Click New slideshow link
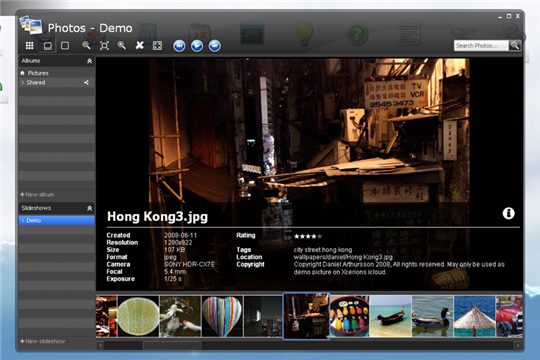 tap(43, 341)
